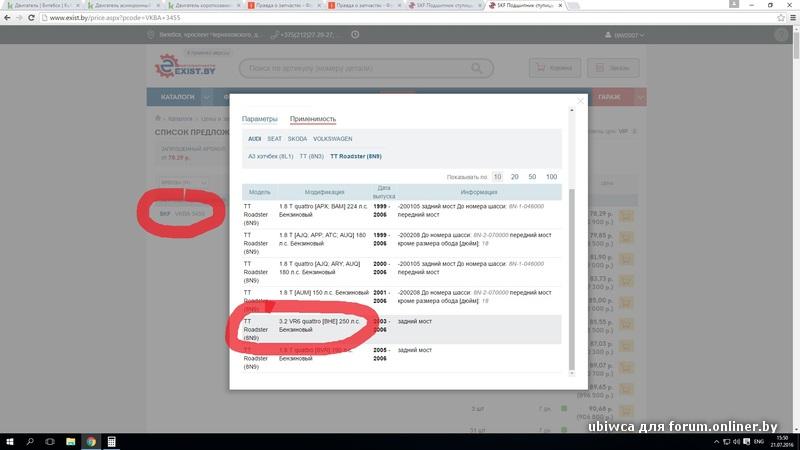Click the magnifier icon in the site search field

(x=476, y=68)
